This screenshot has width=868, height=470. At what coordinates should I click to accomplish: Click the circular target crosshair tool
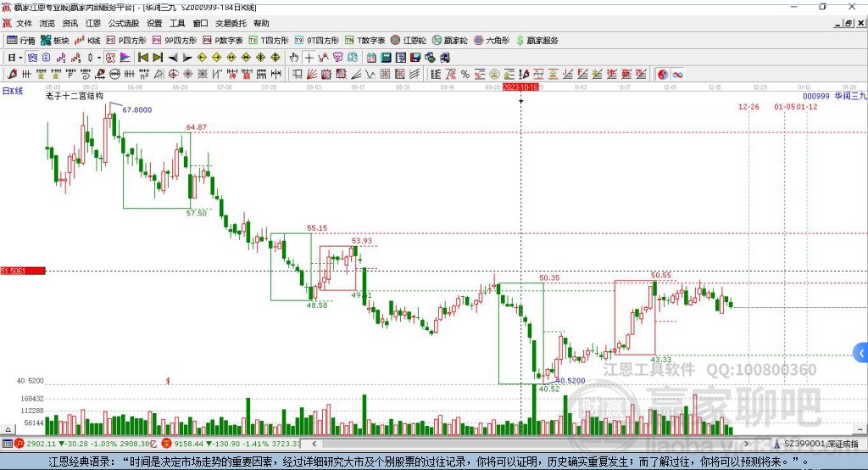coord(173,74)
